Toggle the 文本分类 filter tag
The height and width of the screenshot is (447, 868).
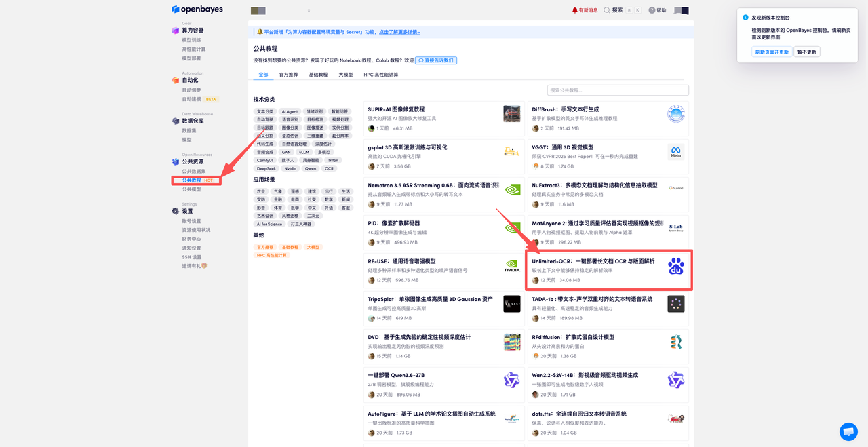(265, 111)
